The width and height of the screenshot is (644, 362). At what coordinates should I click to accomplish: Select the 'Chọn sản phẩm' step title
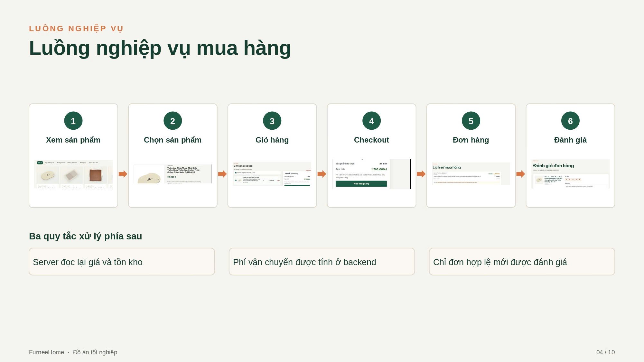[173, 140]
